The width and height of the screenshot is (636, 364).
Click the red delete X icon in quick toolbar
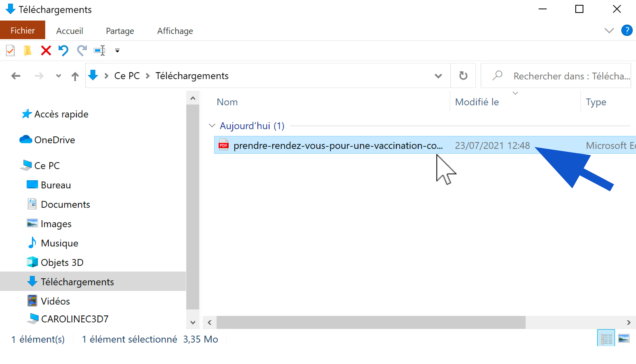click(x=46, y=50)
